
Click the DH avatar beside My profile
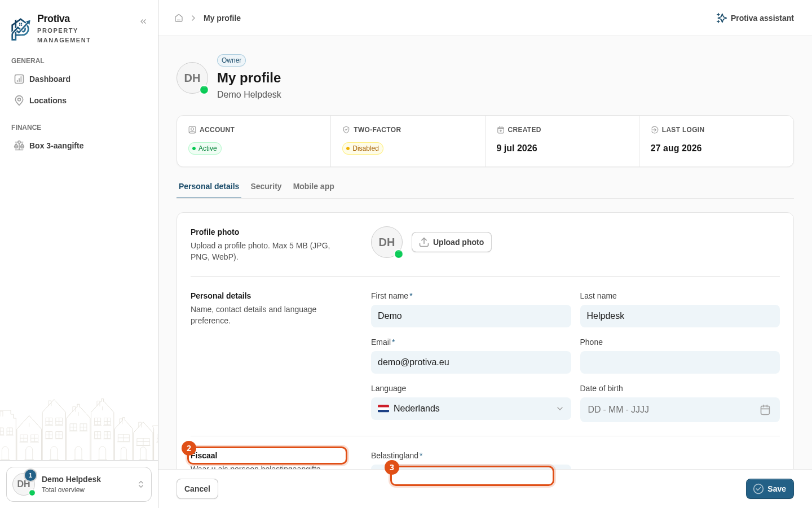click(x=192, y=78)
